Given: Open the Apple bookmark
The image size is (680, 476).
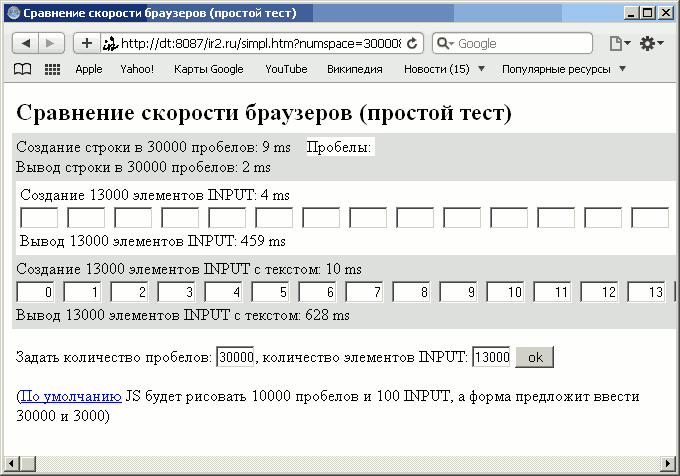Looking at the screenshot, I should (89, 69).
